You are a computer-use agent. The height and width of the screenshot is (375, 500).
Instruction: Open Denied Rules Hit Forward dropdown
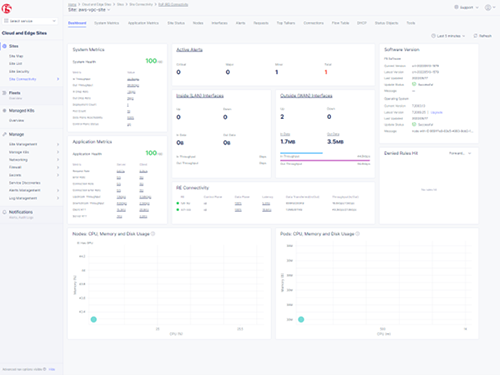[460, 153]
